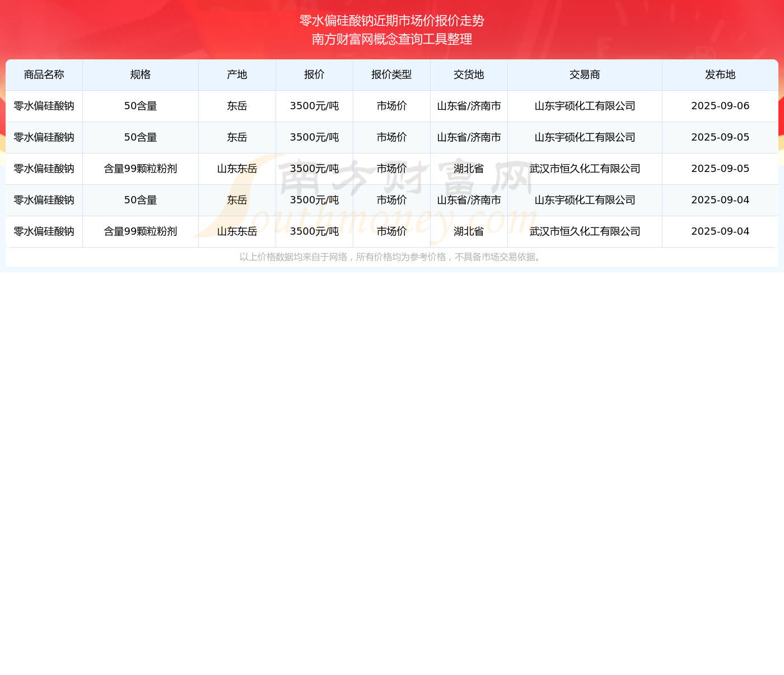The width and height of the screenshot is (784, 675).
Task: Select '武汉市恒久化工有限公司' in the 2025-09-05 row
Action: [585, 169]
